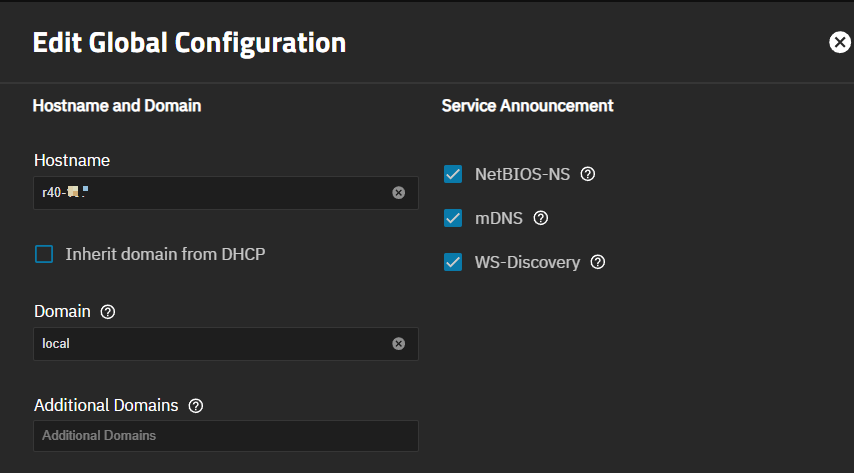Click the NetBIOS-NS label text
This screenshot has width=854, height=473.
522,174
